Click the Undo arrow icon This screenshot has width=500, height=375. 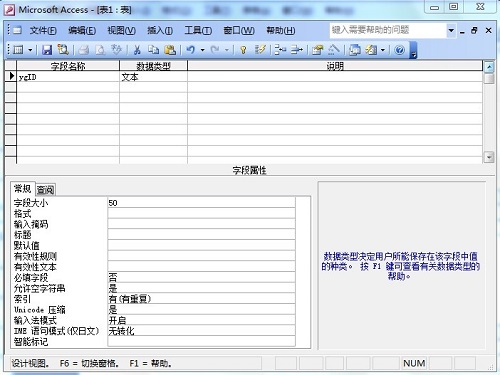(191, 50)
